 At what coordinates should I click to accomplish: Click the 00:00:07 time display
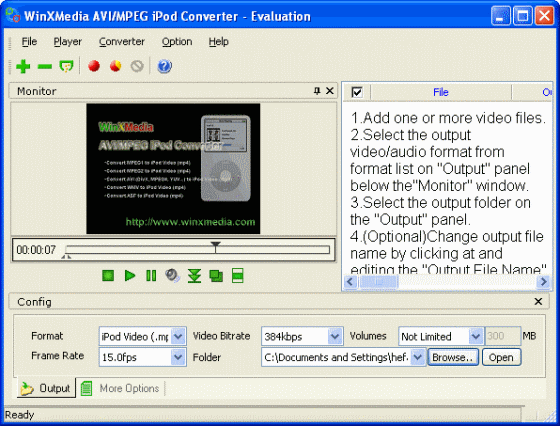(x=36, y=250)
